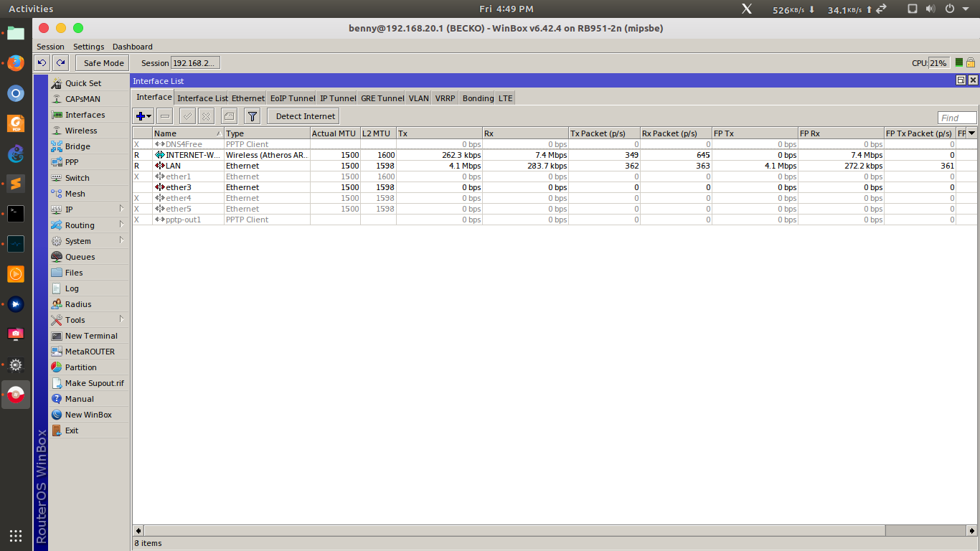
Task: Launch New WinBox
Action: pyautogui.click(x=89, y=415)
